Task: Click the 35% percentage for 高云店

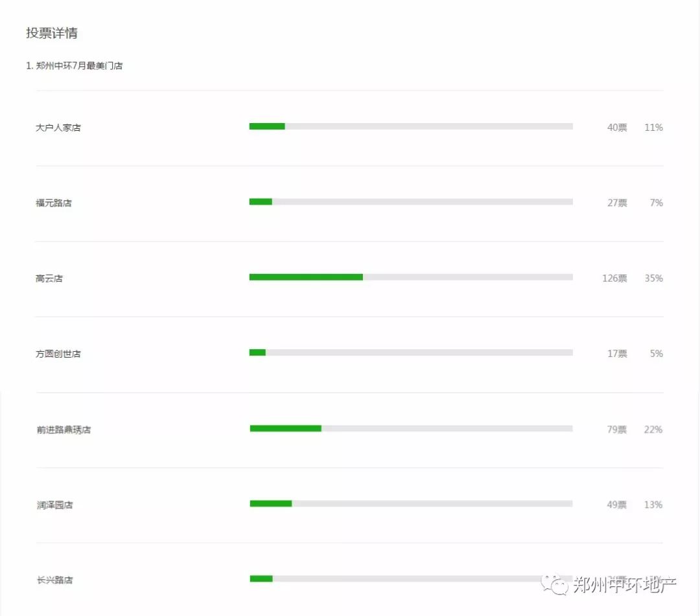Action: point(653,279)
